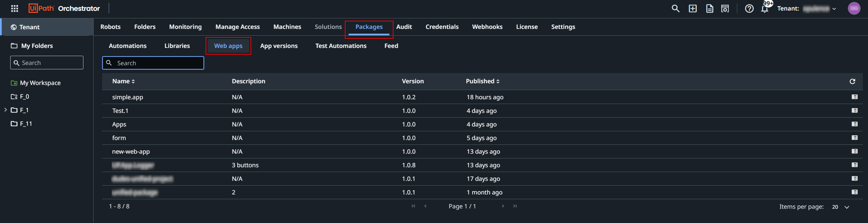This screenshot has width=868, height=223.
Task: Open the Libraries sub-tab
Action: tap(177, 46)
